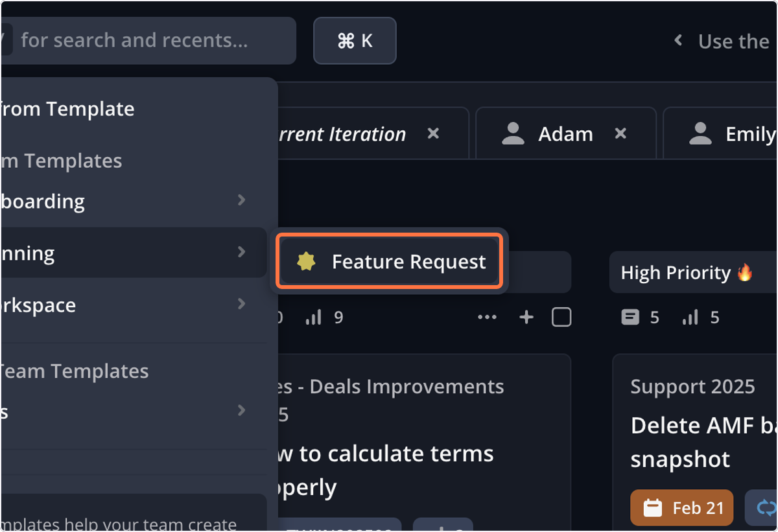Click the Feb 21 due date badge

pyautogui.click(x=682, y=508)
